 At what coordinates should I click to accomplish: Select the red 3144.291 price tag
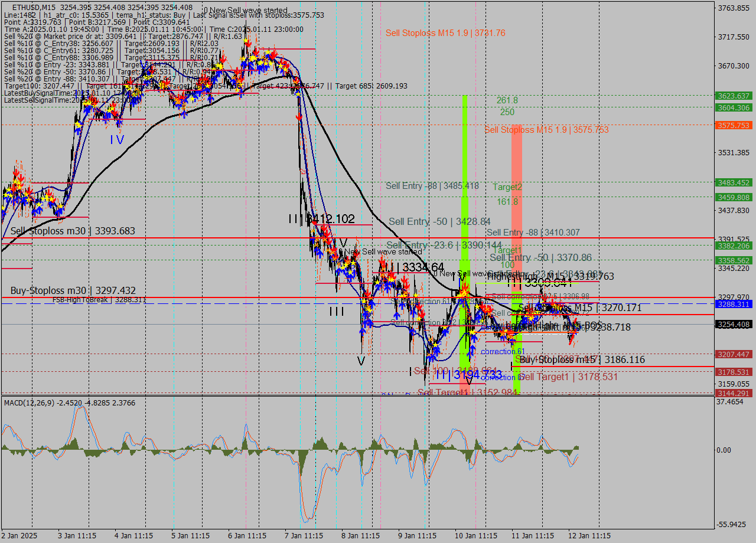(x=734, y=393)
